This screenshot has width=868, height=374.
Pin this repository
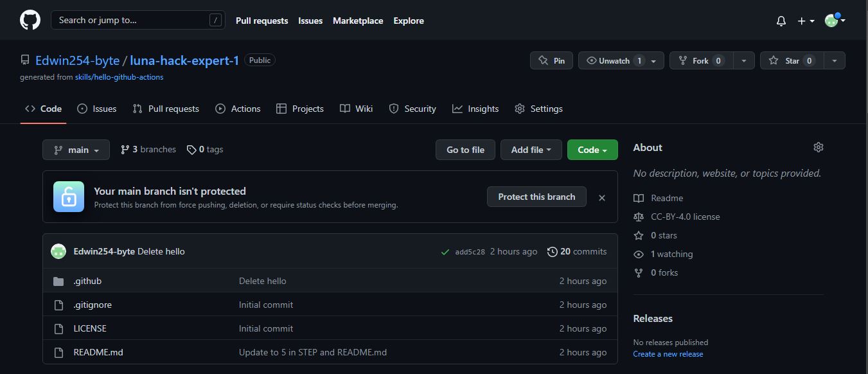[x=551, y=60]
